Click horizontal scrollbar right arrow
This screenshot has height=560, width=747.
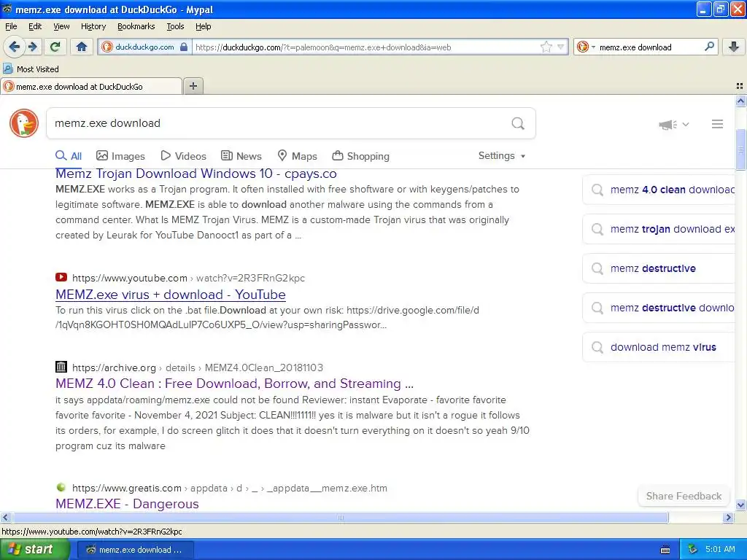[728, 517]
